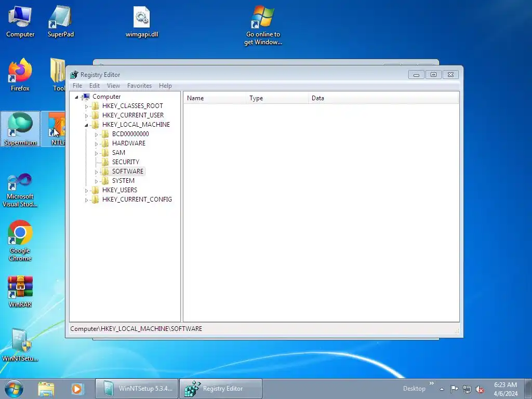The width and height of the screenshot is (532, 399).
Task: Click the Registry Editor taskbar button
Action: pos(220,389)
